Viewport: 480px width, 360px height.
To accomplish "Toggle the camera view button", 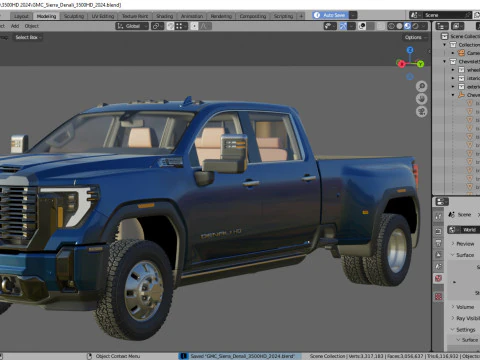I will tap(422, 112).
